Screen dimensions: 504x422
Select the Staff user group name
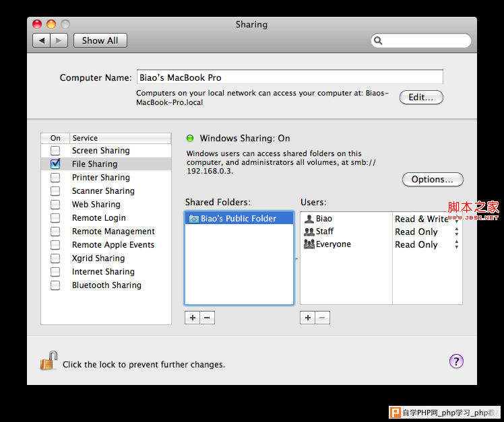pyautogui.click(x=325, y=232)
